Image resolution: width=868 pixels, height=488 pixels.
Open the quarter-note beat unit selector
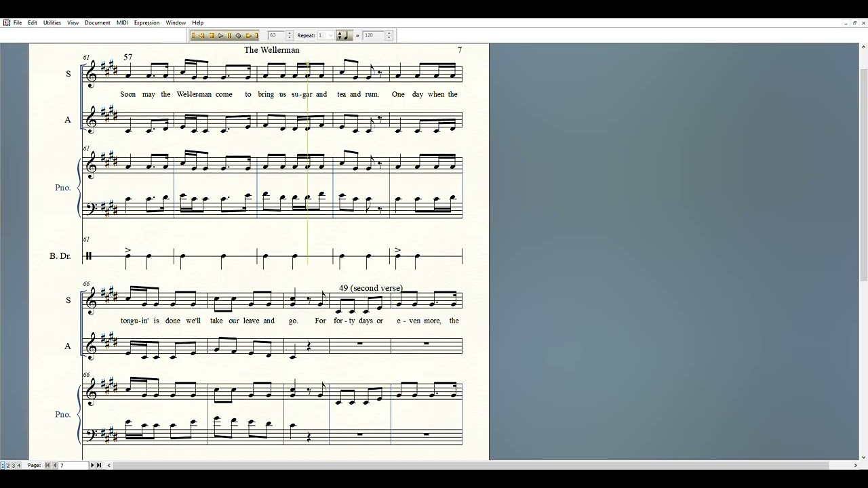[343, 35]
